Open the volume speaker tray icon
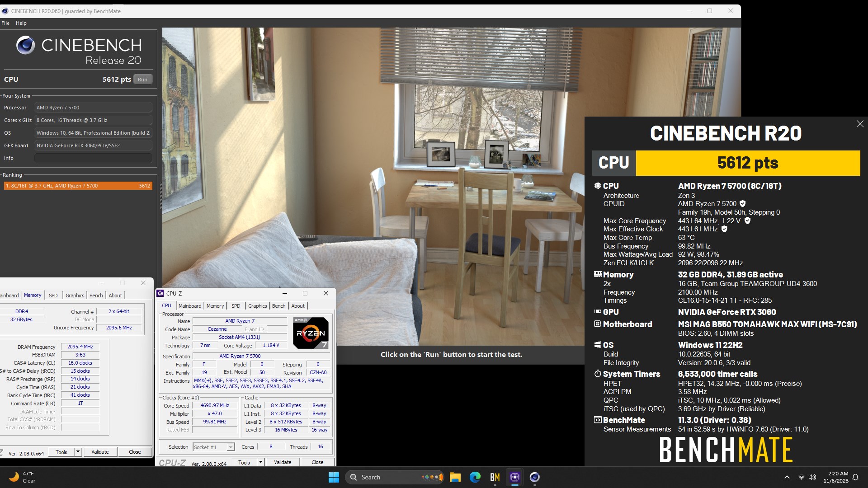Screen dimensions: 868x488 [812, 477]
